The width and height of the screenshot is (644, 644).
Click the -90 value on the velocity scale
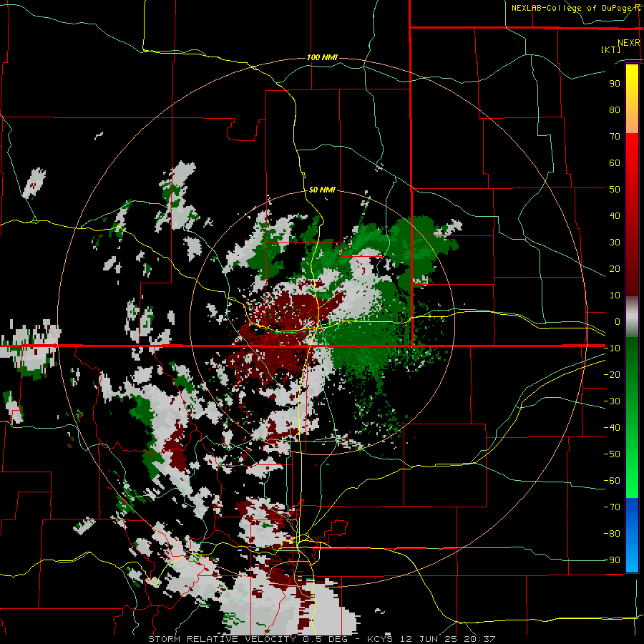[612, 560]
